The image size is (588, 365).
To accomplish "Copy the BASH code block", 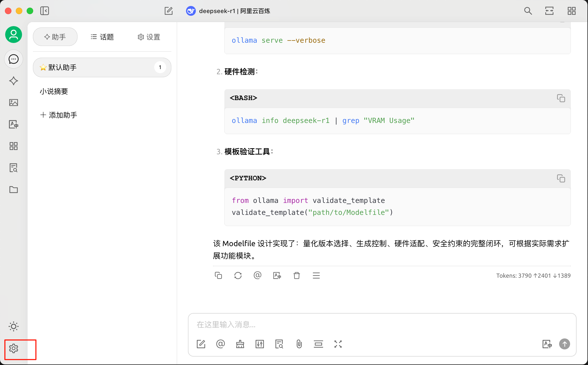I will pos(561,98).
